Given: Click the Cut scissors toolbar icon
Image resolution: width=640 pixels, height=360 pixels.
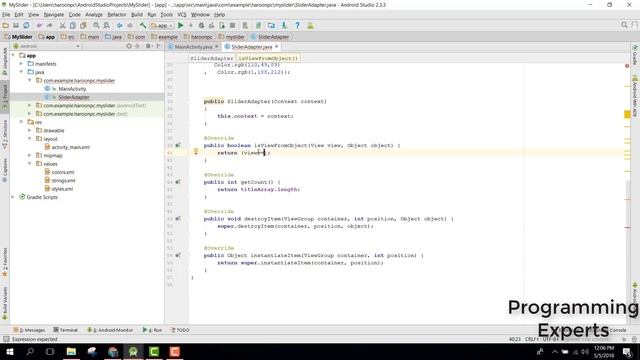Looking at the screenshot, I should (62, 25).
